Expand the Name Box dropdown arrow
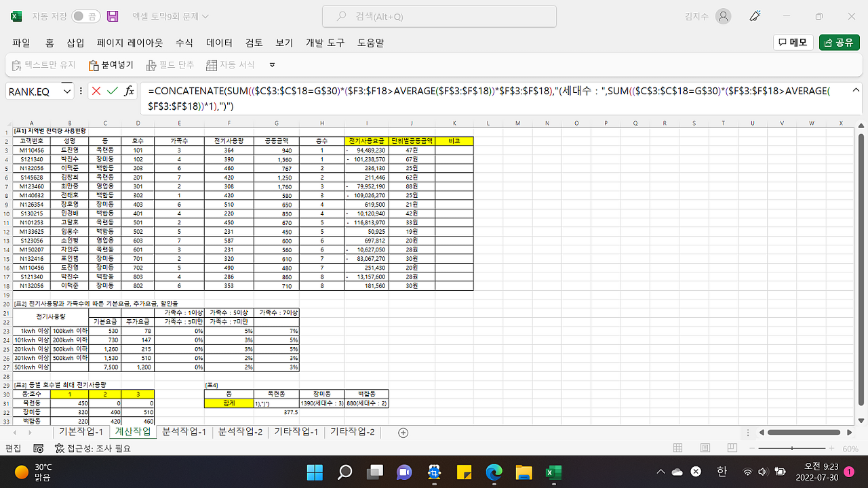Image resolution: width=868 pixels, height=488 pixels. pyautogui.click(x=67, y=91)
